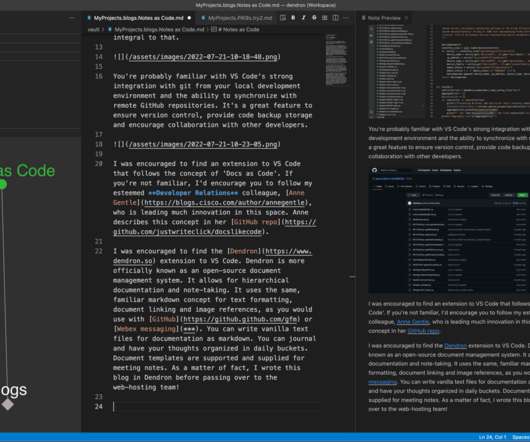
Task: Click the editor minimap
Action: [336, 59]
